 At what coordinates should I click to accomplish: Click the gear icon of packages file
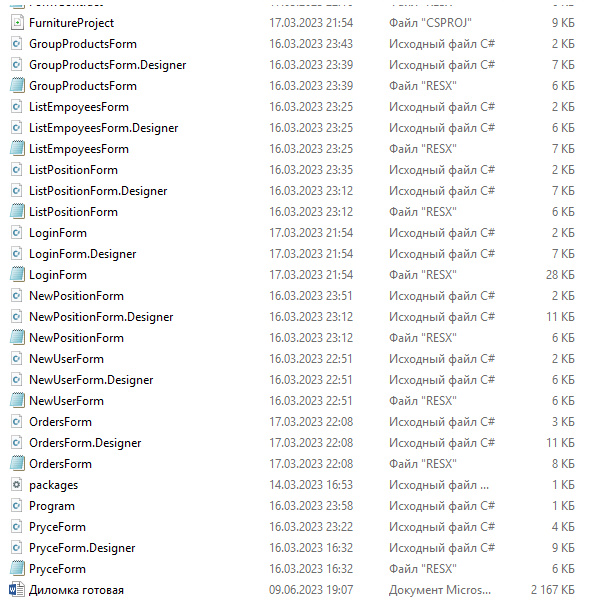tap(16, 485)
